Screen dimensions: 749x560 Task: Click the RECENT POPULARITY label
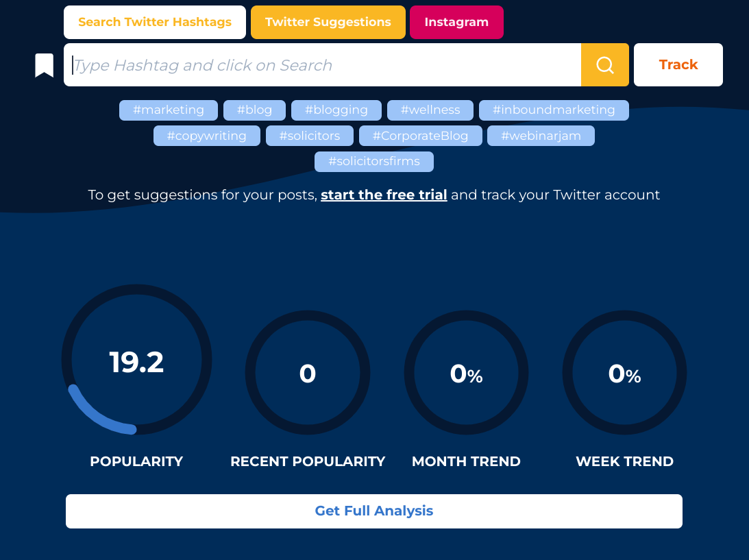(x=308, y=461)
